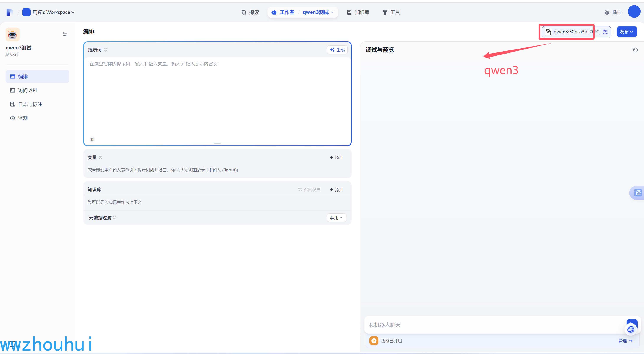Open the 发布 publish dropdown
644x354 pixels.
tap(626, 32)
